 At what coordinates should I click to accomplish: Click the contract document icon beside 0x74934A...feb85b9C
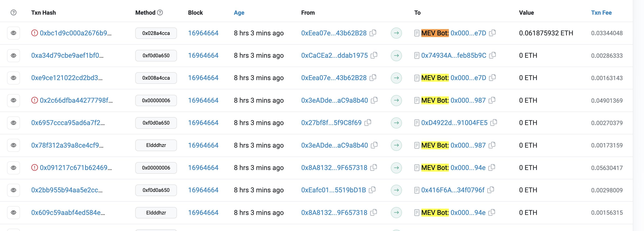(416, 55)
